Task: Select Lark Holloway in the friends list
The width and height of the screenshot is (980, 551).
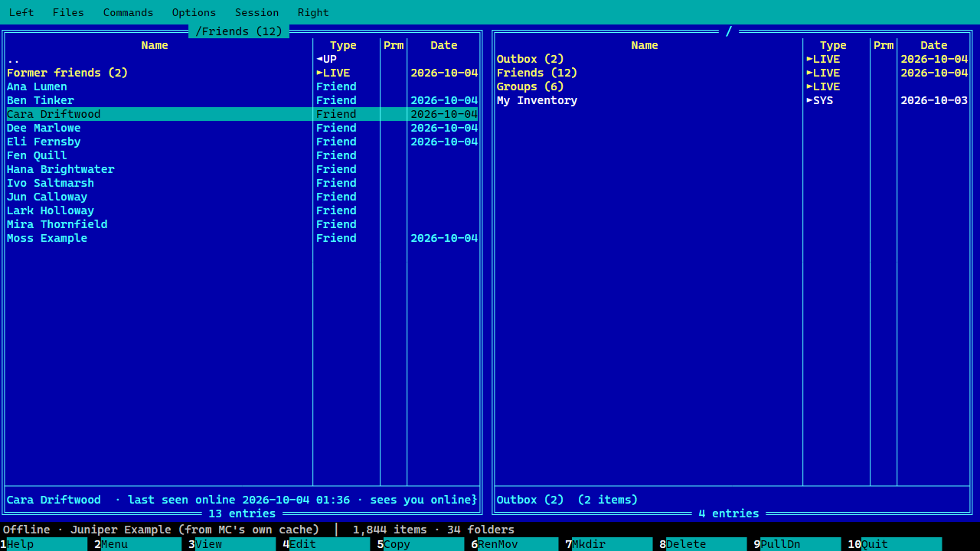Action: coord(242,210)
